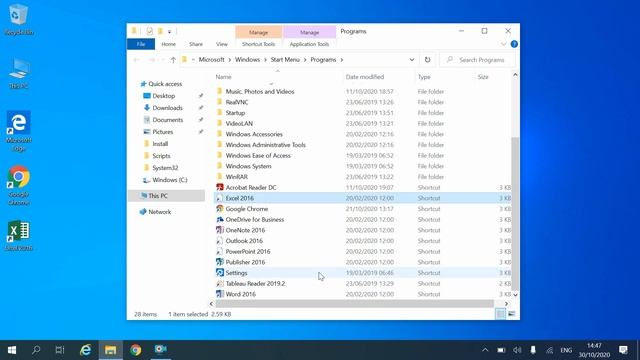Open the File menu tab
Viewport: 640px width, 360px height.
(x=141, y=44)
